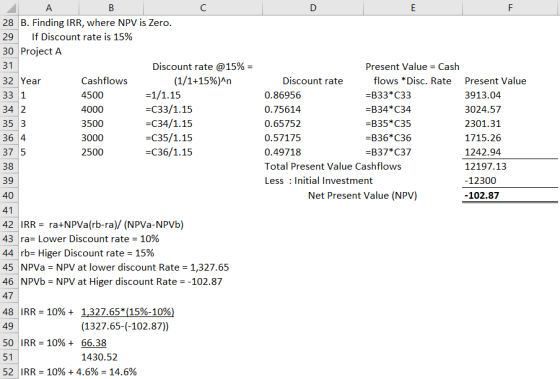Click formula cell '=C35/1.15'
The width and height of the screenshot is (560, 379).
(x=169, y=138)
